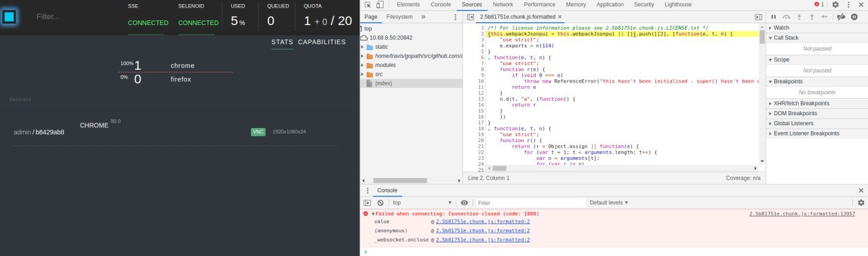Collapse the Failed when connecting error stack

click(373, 213)
